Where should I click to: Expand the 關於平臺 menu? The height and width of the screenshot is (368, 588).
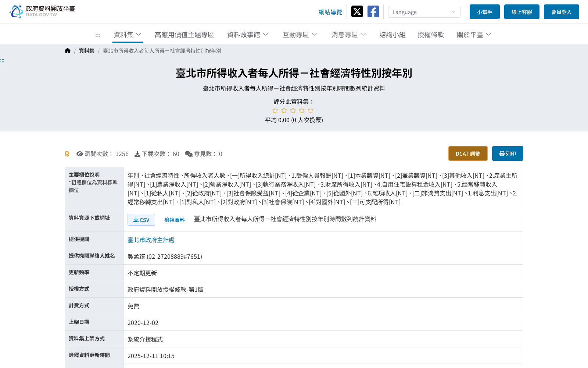(474, 35)
